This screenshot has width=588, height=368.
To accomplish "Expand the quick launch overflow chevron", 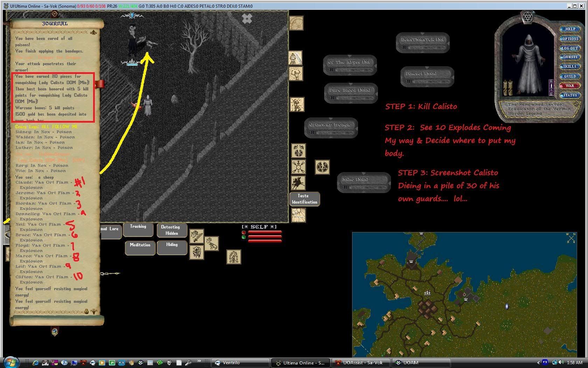I will pyautogui.click(x=199, y=361).
